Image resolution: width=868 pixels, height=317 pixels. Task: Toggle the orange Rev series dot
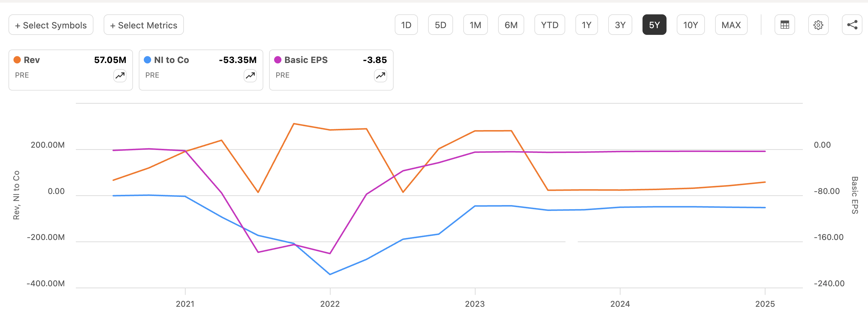[x=17, y=60]
